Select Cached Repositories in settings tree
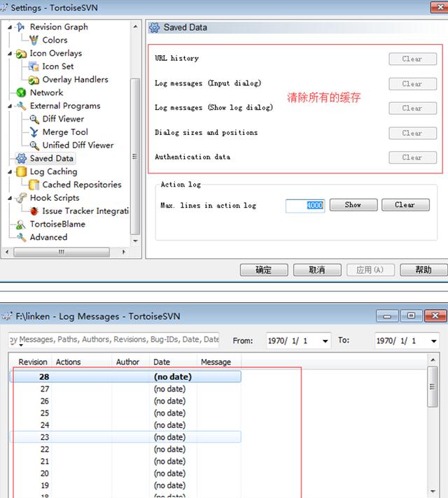The height and width of the screenshot is (498, 448). 82,185
